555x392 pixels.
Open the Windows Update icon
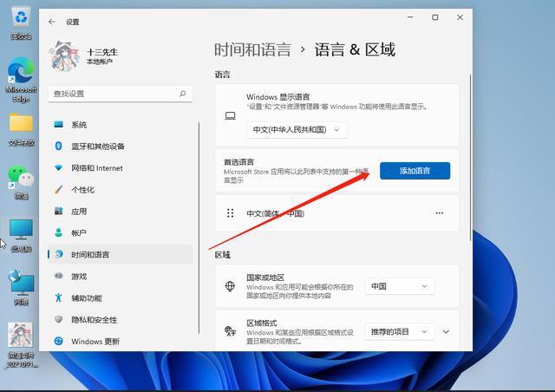[x=58, y=341]
